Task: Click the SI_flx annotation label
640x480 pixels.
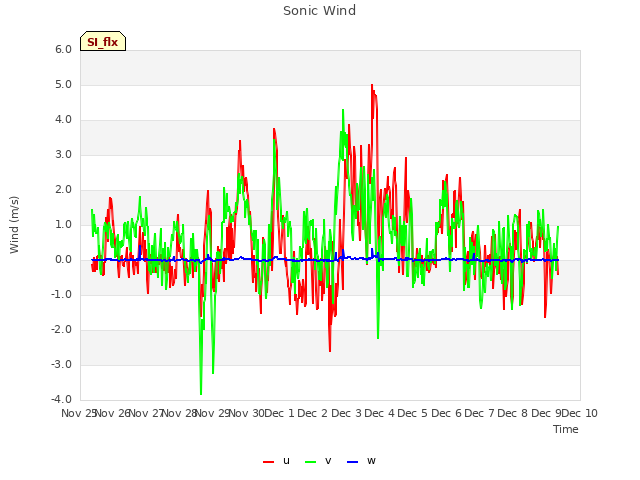Action: [x=103, y=41]
